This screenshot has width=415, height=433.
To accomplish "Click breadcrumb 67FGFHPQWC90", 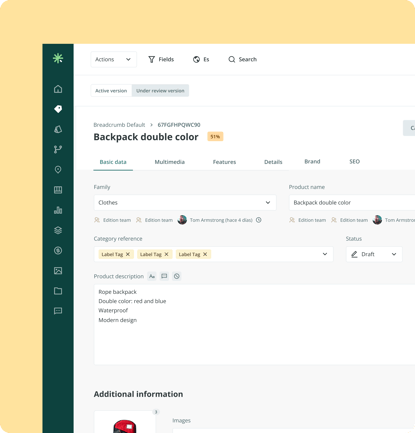I will click(x=179, y=125).
